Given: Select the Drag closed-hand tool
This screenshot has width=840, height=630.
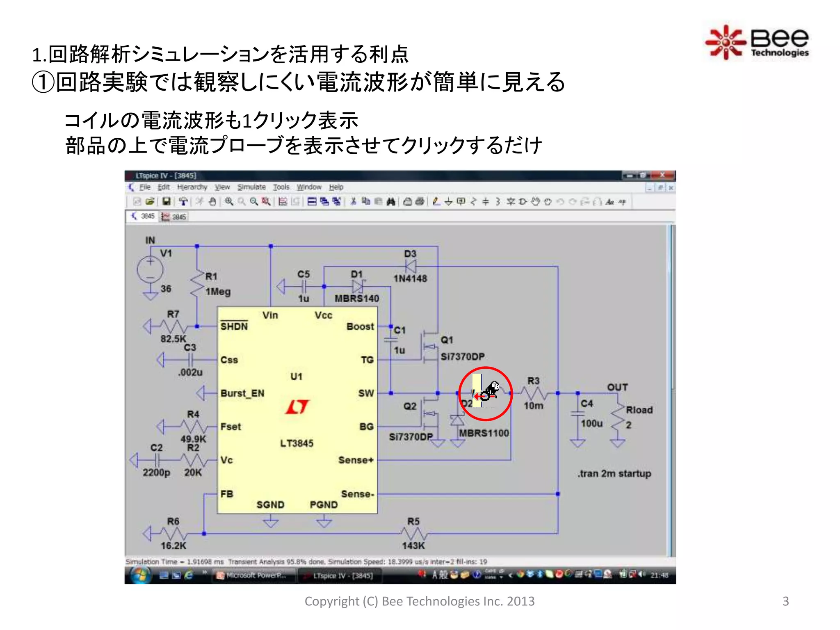Looking at the screenshot, I should 548,201.
